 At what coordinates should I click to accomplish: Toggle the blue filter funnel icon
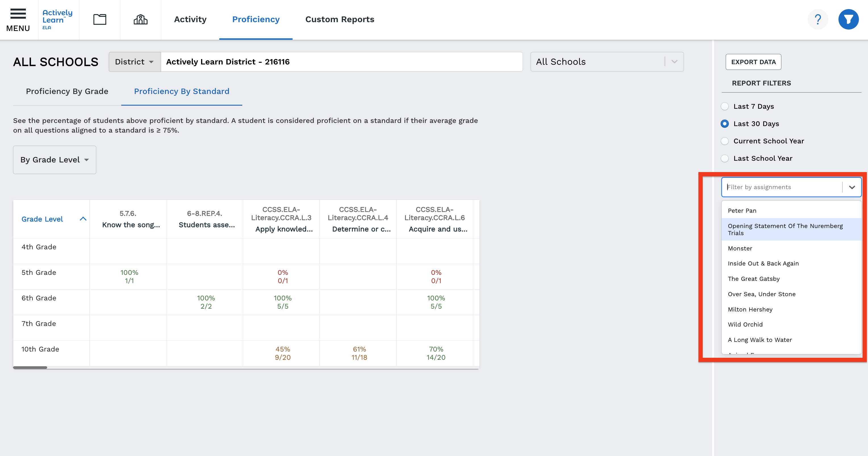tap(848, 20)
